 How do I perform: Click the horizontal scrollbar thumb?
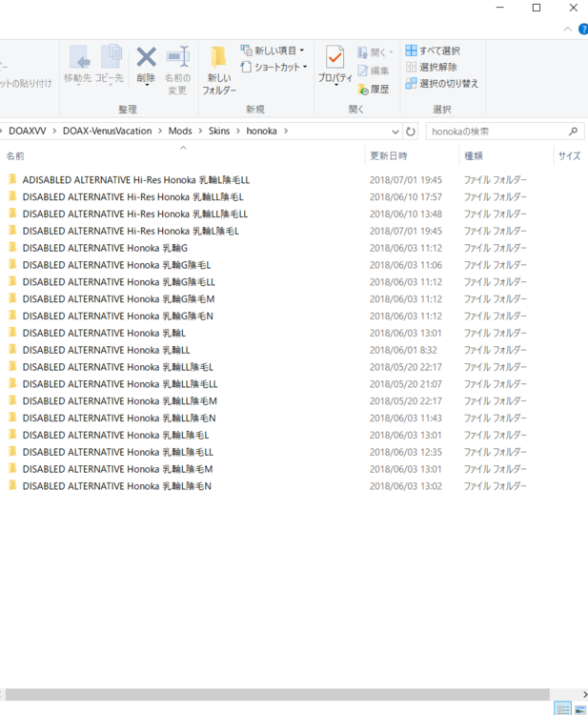pyautogui.click(x=277, y=694)
